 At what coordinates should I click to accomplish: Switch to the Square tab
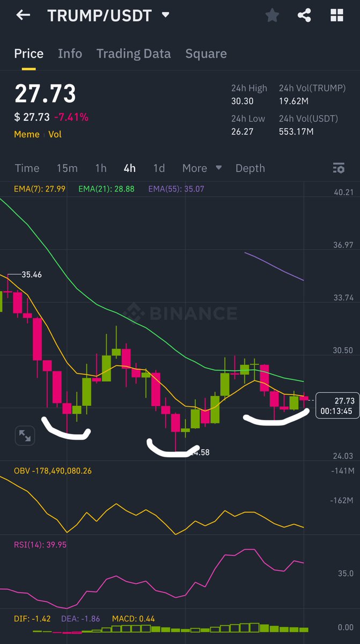(206, 54)
